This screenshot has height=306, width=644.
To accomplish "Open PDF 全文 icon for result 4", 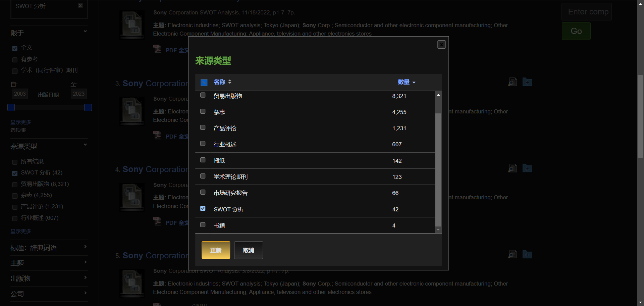I will tap(157, 221).
